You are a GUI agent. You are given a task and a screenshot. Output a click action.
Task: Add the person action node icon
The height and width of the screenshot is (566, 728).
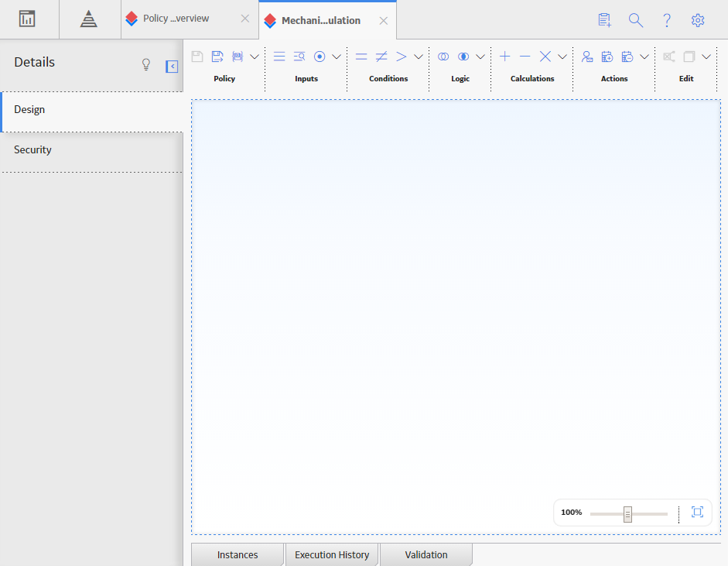[x=587, y=57]
